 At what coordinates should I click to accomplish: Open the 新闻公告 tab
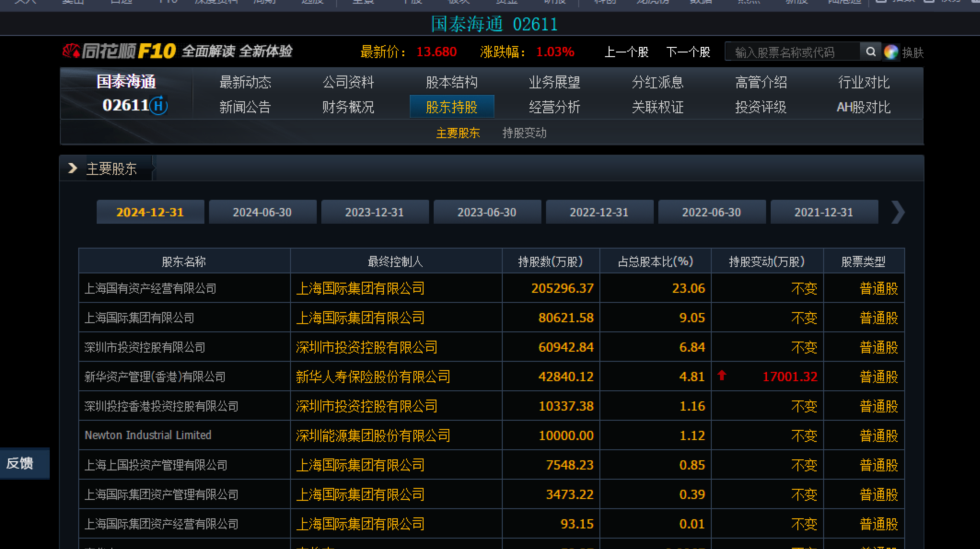245,107
